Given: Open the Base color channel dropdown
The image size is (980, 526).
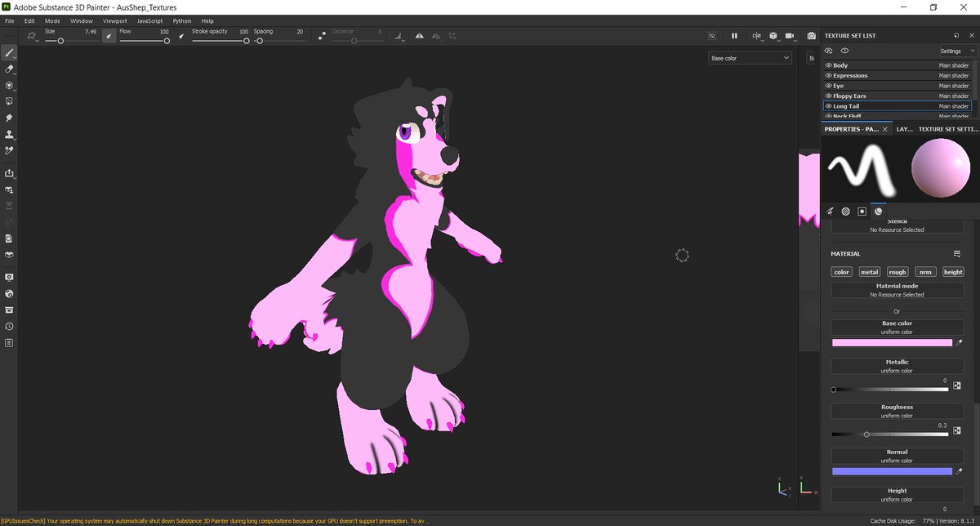Looking at the screenshot, I should point(750,58).
